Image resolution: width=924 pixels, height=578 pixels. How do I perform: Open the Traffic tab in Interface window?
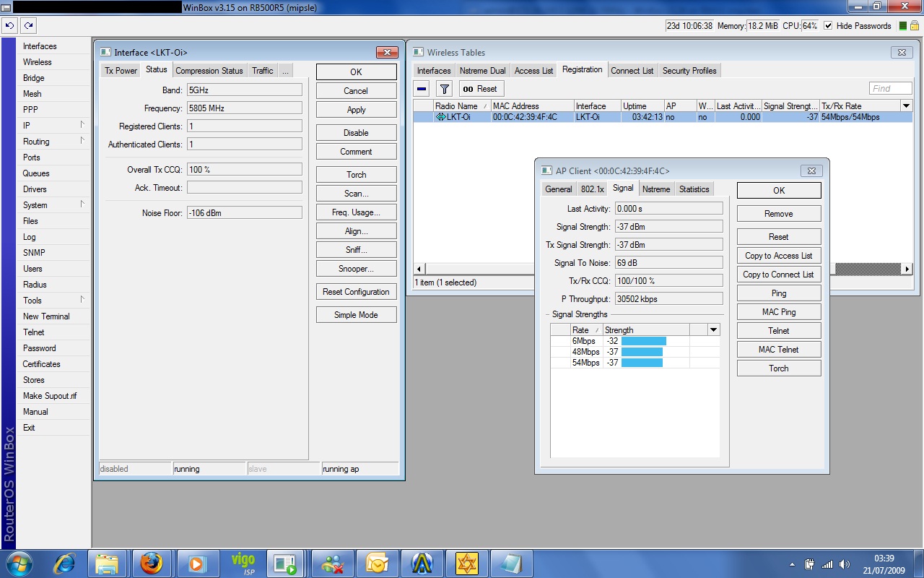[263, 71]
